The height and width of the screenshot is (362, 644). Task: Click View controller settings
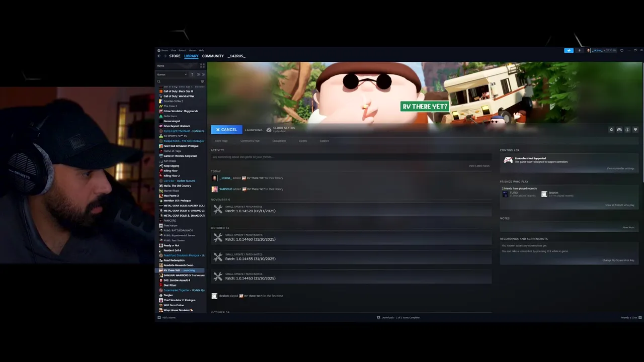click(x=620, y=168)
